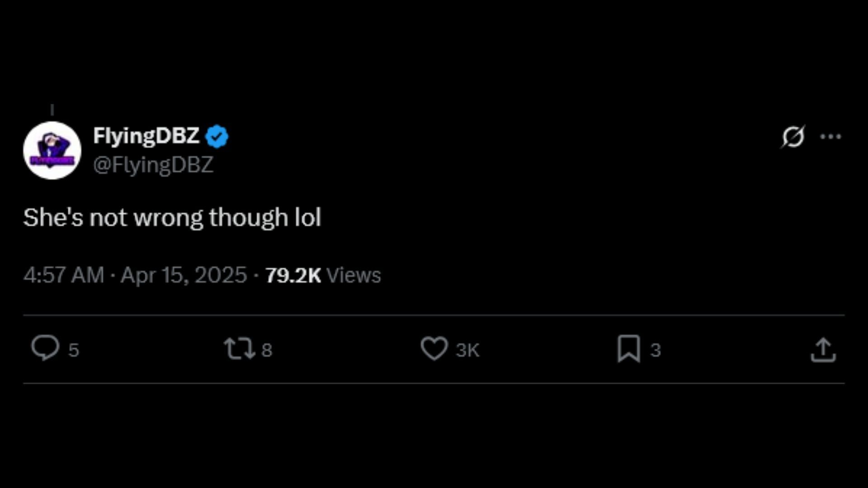
Task: Click the thread connector line above avatar
Action: point(52,110)
